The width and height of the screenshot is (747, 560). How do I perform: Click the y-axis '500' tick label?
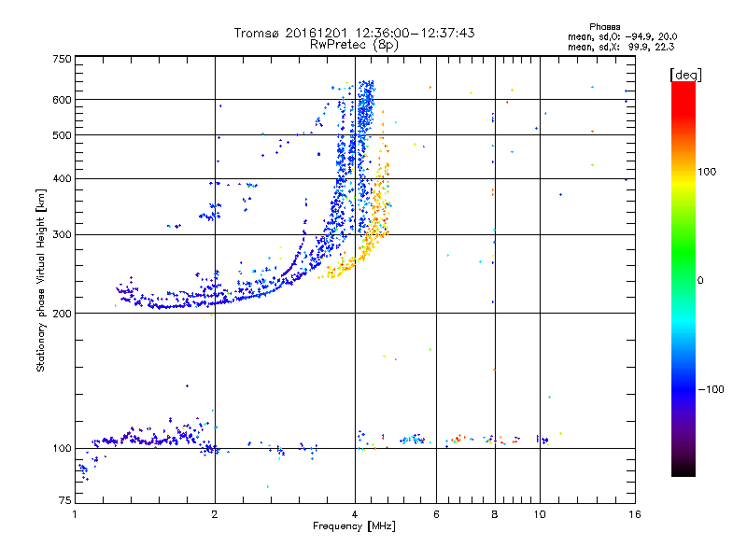tap(62, 135)
